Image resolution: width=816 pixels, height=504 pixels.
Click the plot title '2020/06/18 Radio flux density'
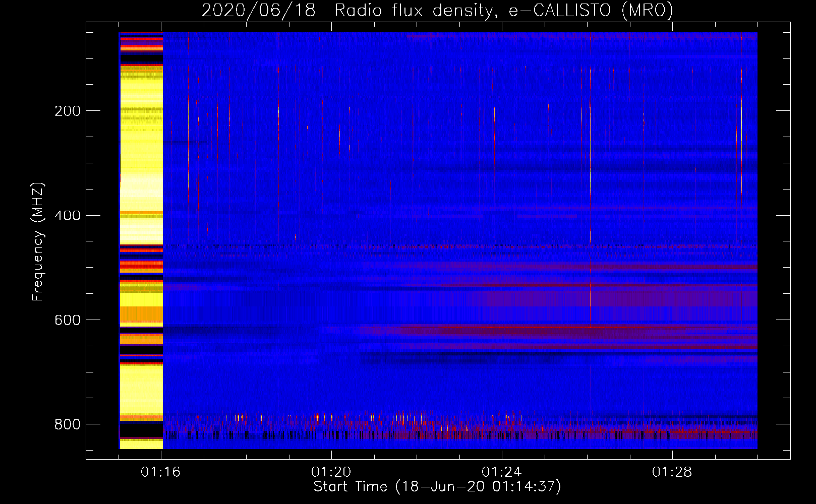(x=437, y=10)
